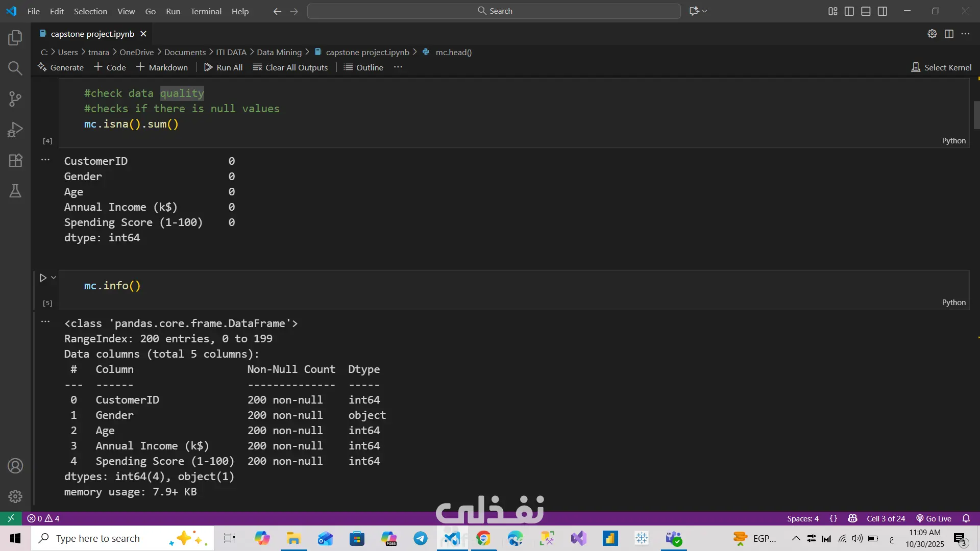This screenshot has height=551, width=980.
Task: Open the Copilot chat dropdown arrow
Action: click(705, 11)
